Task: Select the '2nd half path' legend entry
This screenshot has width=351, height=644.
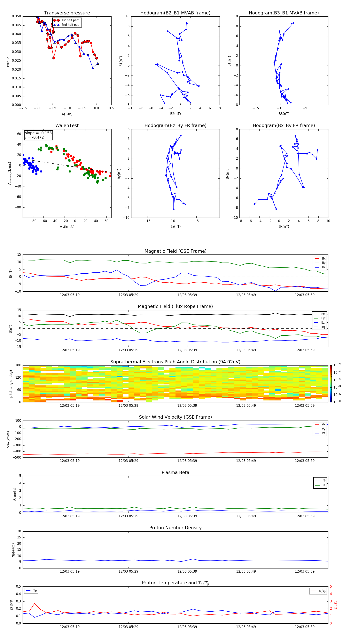Action: click(67, 25)
